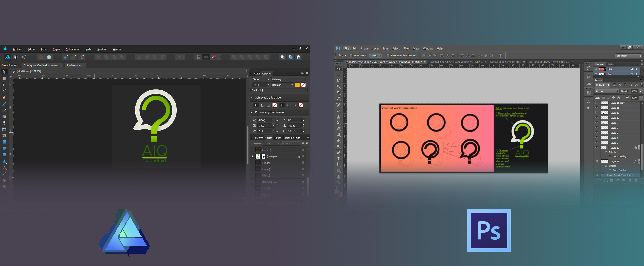
Task: Select the Brush tool in Photoshop
Action: 338,111
